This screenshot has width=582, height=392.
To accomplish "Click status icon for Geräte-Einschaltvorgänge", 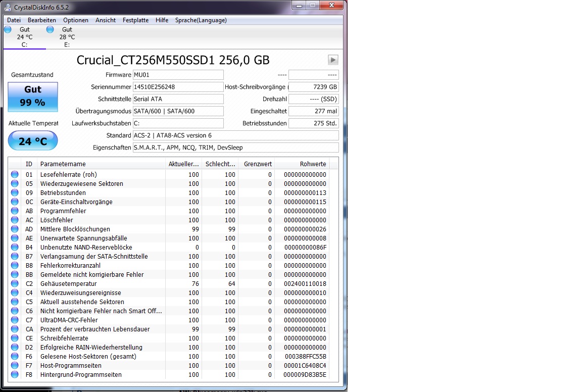I will point(15,202).
